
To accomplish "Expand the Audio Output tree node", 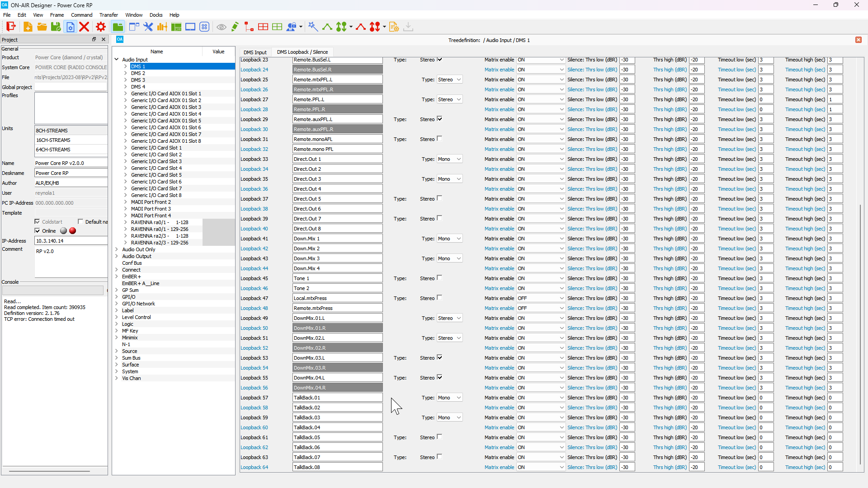I will point(117,256).
